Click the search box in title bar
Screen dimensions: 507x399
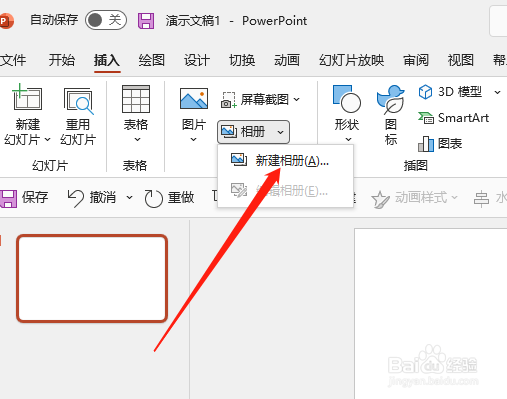[498, 21]
